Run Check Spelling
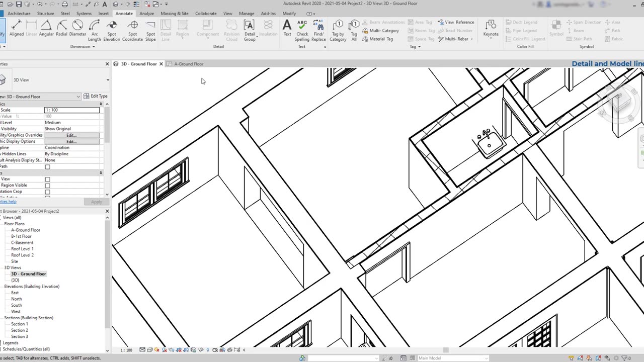This screenshot has height=362, width=644. pyautogui.click(x=302, y=31)
